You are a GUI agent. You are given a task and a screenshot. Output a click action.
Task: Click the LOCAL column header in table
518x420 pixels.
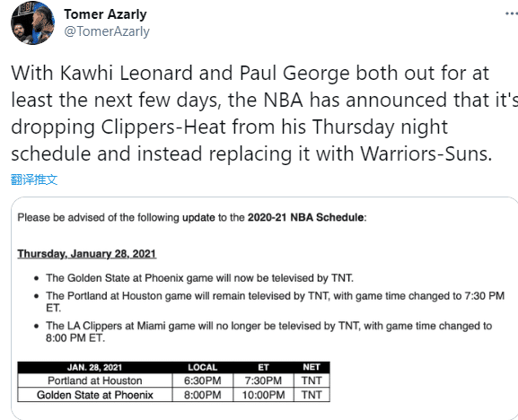pyautogui.click(x=203, y=368)
